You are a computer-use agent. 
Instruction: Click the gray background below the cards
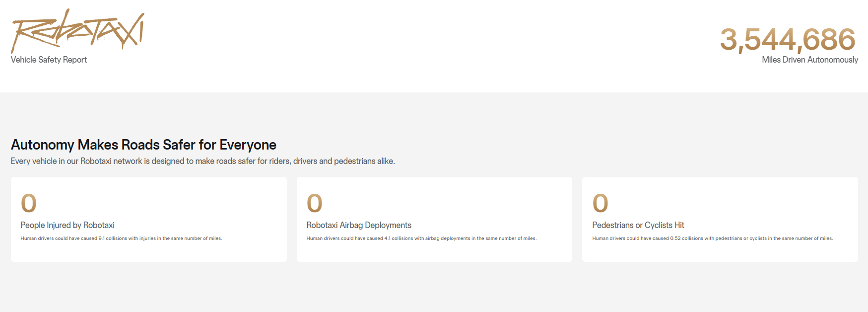(x=434, y=288)
